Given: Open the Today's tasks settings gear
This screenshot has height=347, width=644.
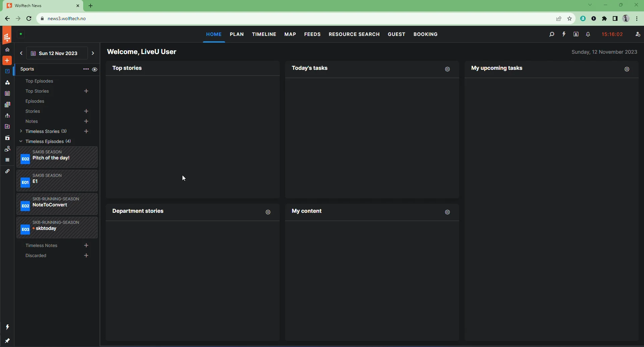Looking at the screenshot, I should (x=447, y=69).
